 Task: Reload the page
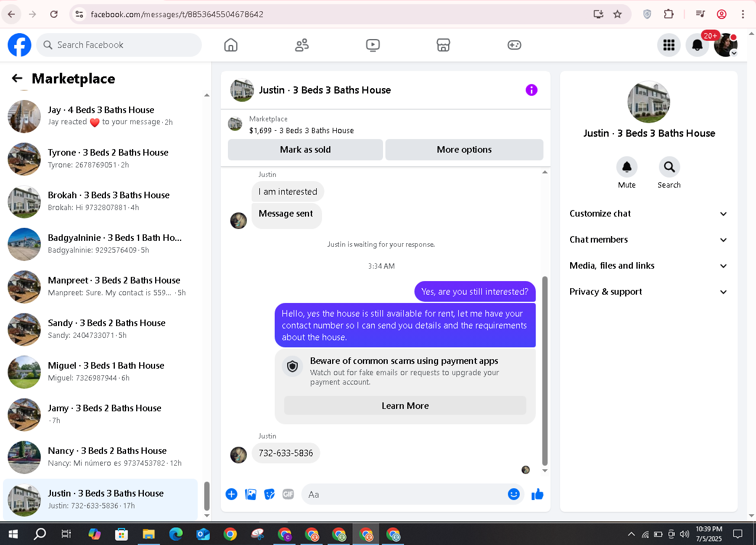[54, 14]
